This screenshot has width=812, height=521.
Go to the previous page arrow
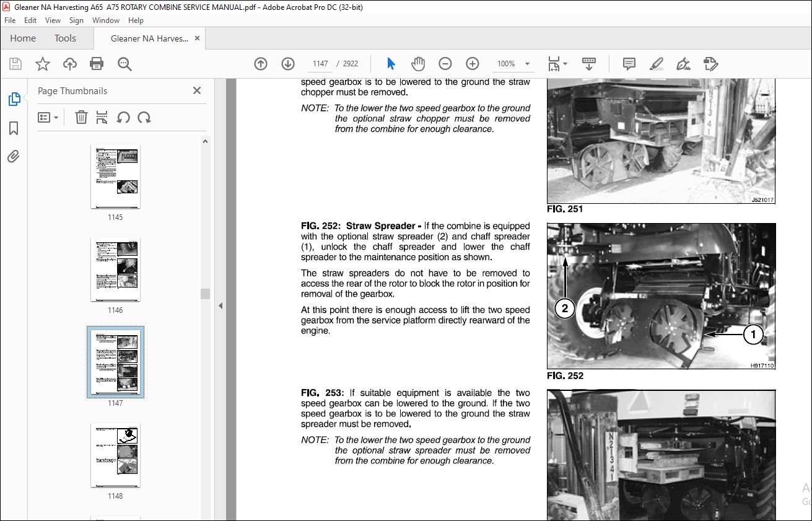point(261,64)
